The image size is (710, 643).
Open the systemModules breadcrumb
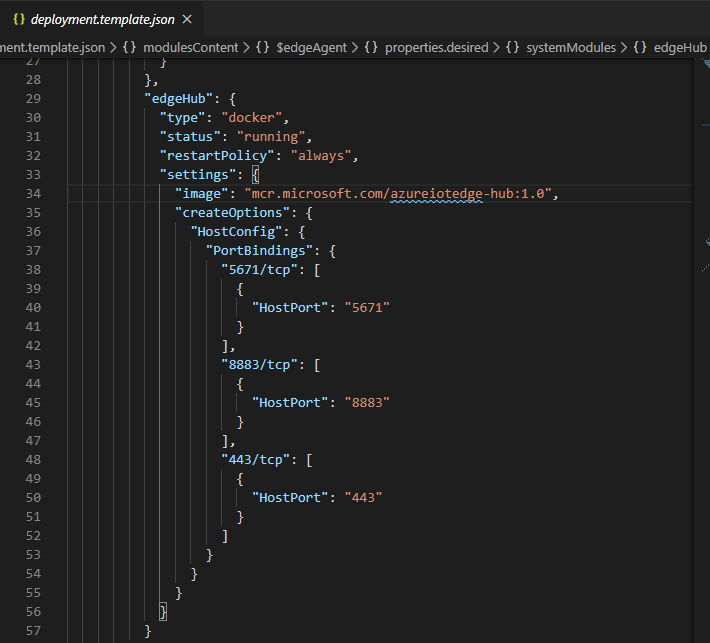571,48
